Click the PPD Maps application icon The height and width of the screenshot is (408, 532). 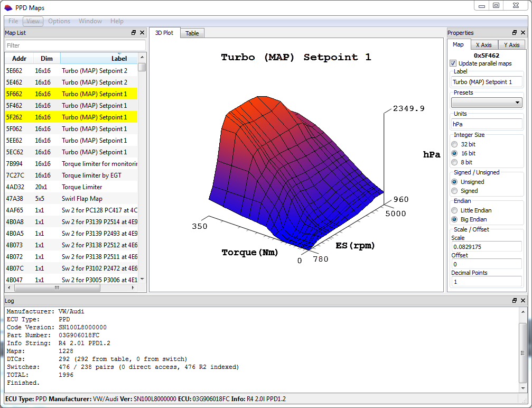(8, 8)
